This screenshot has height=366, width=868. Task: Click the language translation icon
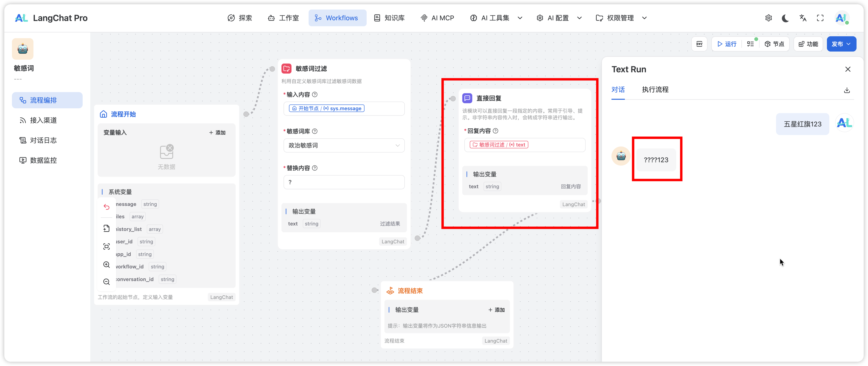coord(803,18)
